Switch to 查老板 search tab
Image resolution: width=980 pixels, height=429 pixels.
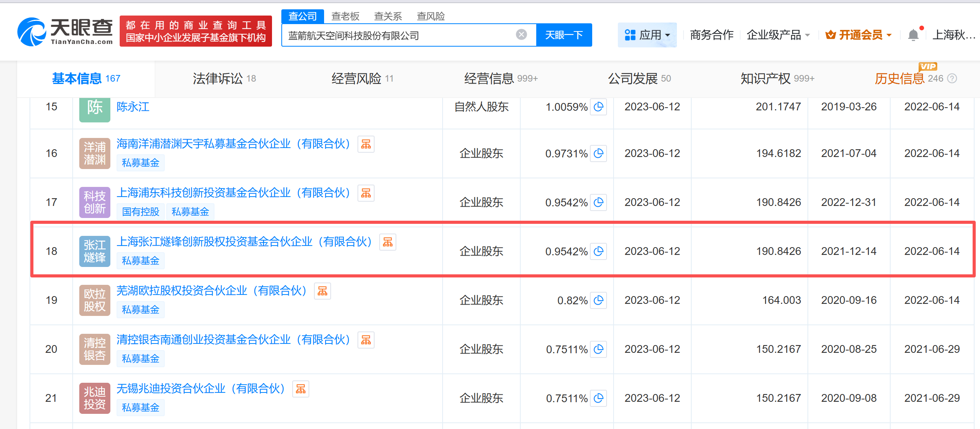click(x=345, y=16)
